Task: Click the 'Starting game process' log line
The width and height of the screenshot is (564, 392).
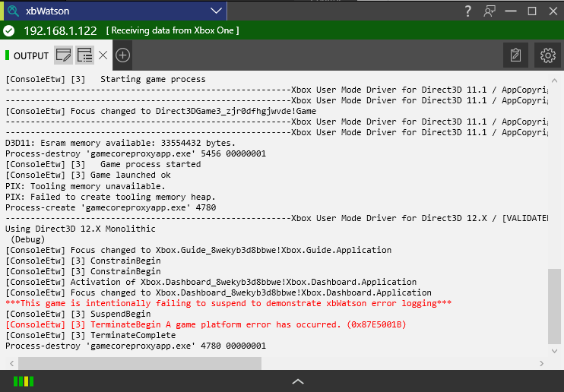Action: [106, 79]
